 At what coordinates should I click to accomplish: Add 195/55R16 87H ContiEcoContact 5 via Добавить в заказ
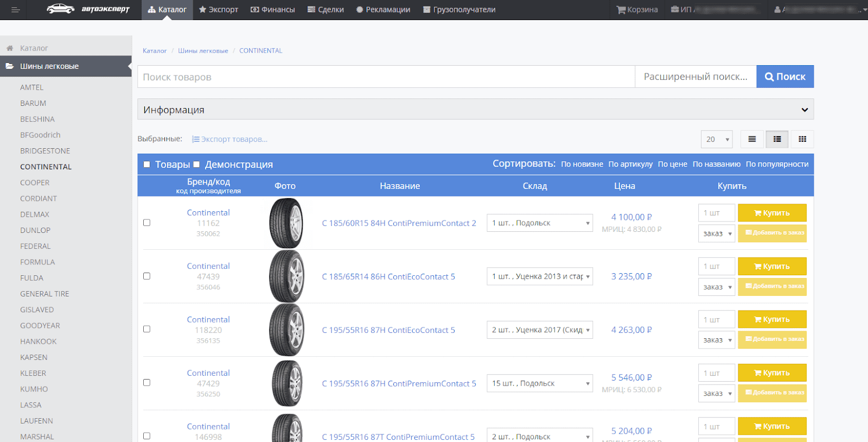click(x=772, y=340)
